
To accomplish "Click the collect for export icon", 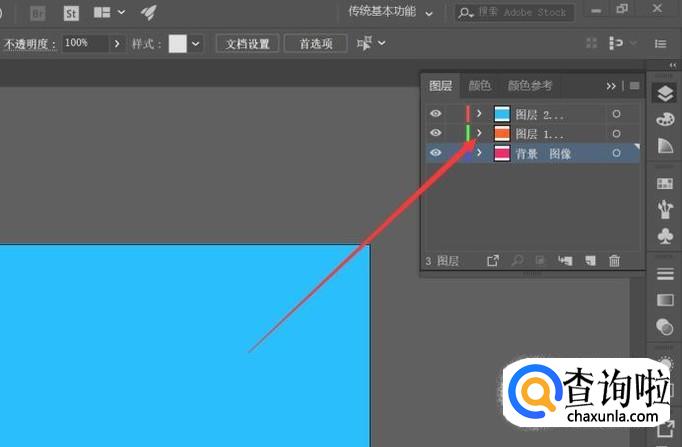I will [x=493, y=260].
